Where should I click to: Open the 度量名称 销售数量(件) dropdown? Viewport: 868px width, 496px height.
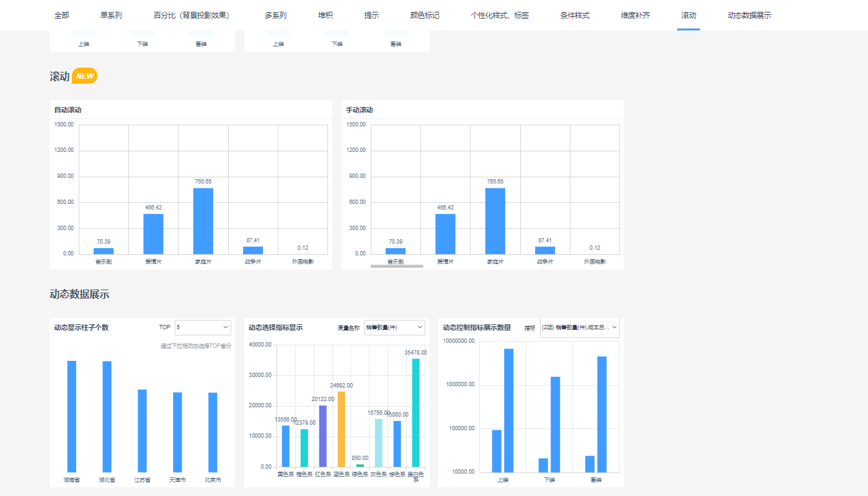click(394, 327)
